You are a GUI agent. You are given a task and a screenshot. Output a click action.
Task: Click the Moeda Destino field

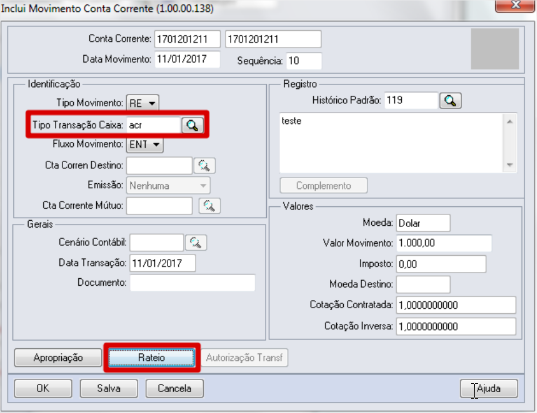point(423,285)
